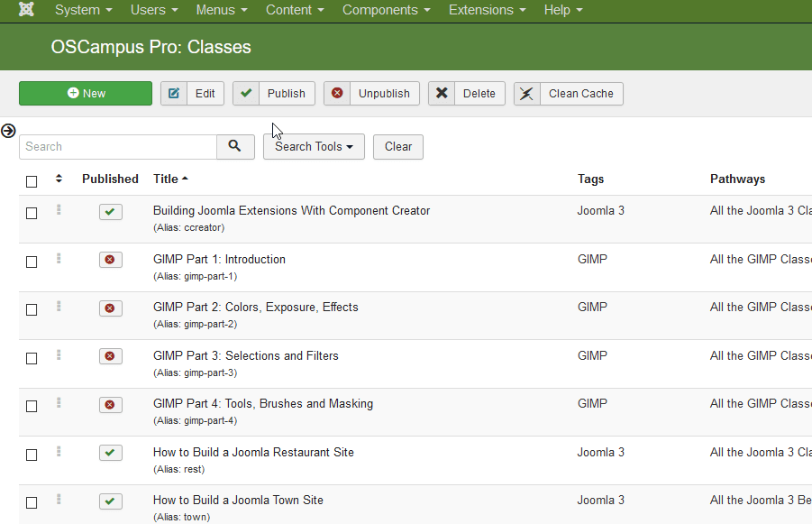Toggle published status of GIMP Part 4

[x=111, y=405]
